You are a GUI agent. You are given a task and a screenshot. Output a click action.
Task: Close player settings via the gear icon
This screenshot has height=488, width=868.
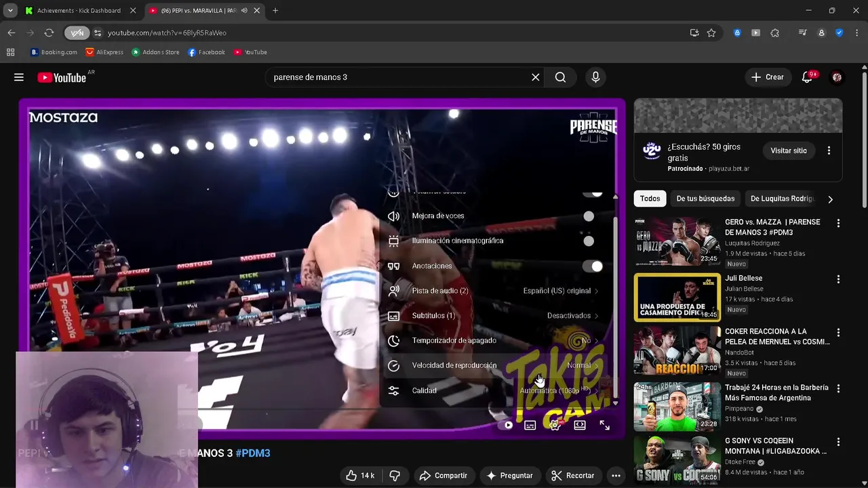[x=555, y=425]
